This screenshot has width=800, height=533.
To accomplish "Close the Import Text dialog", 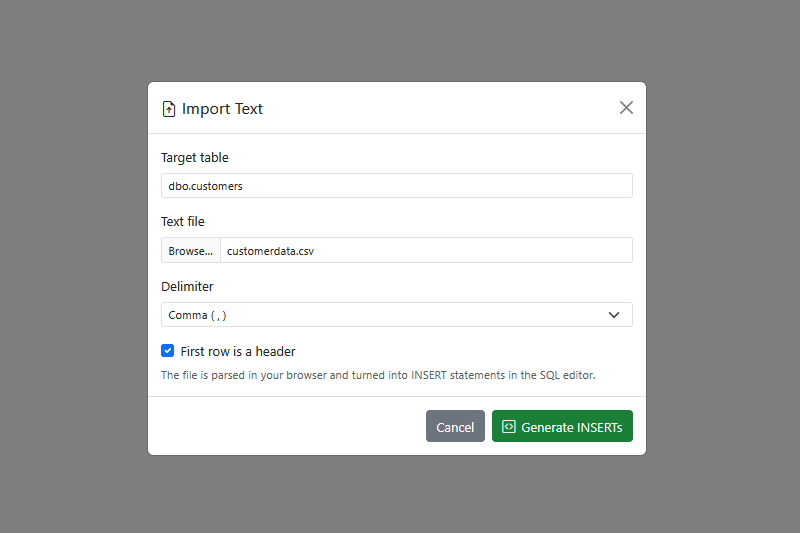I will click(x=626, y=108).
